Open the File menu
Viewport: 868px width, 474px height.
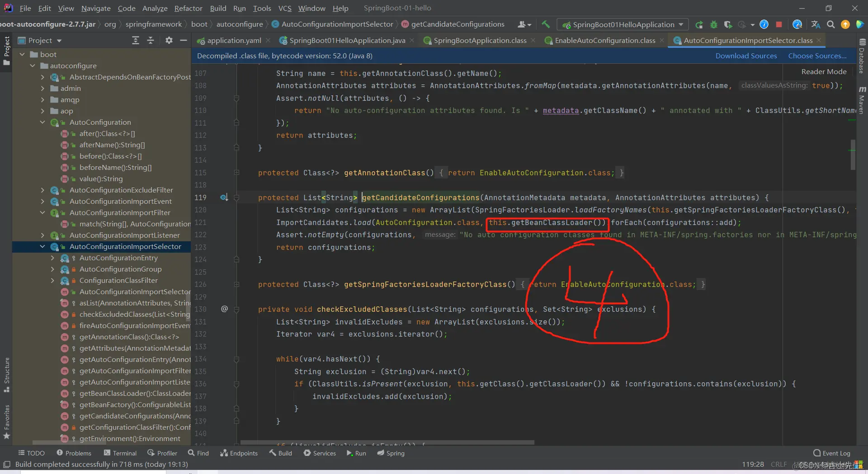click(25, 8)
